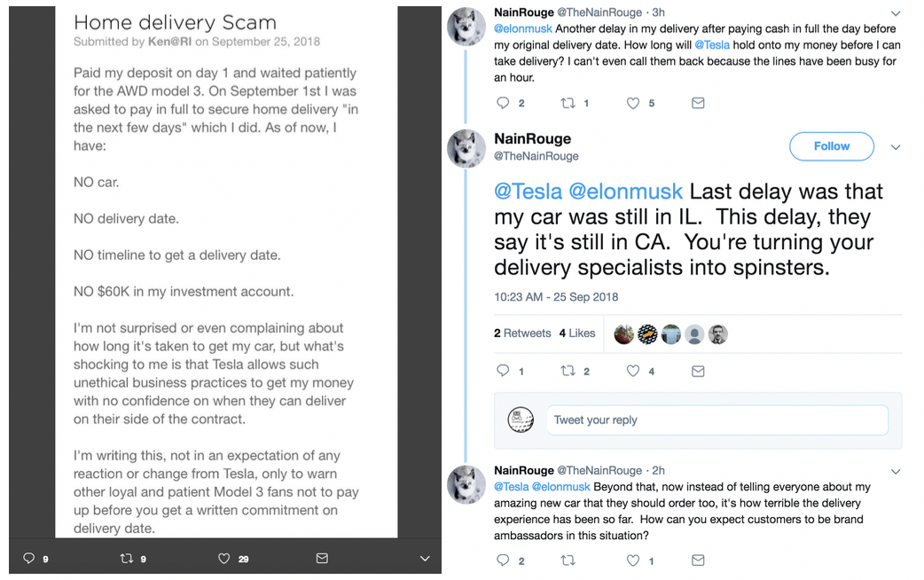Retweet the Home delivery Scam post
924x580 pixels.
(125, 559)
